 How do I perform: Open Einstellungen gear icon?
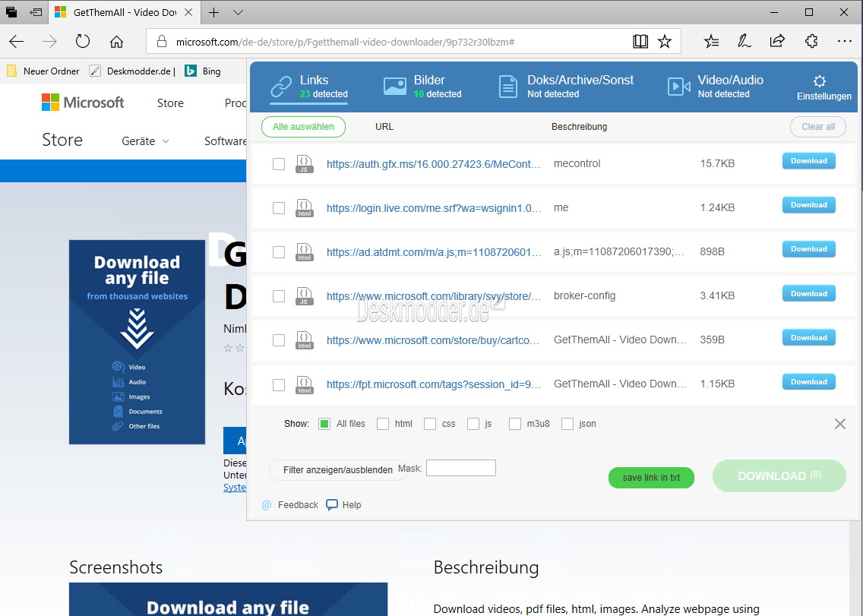point(819,82)
